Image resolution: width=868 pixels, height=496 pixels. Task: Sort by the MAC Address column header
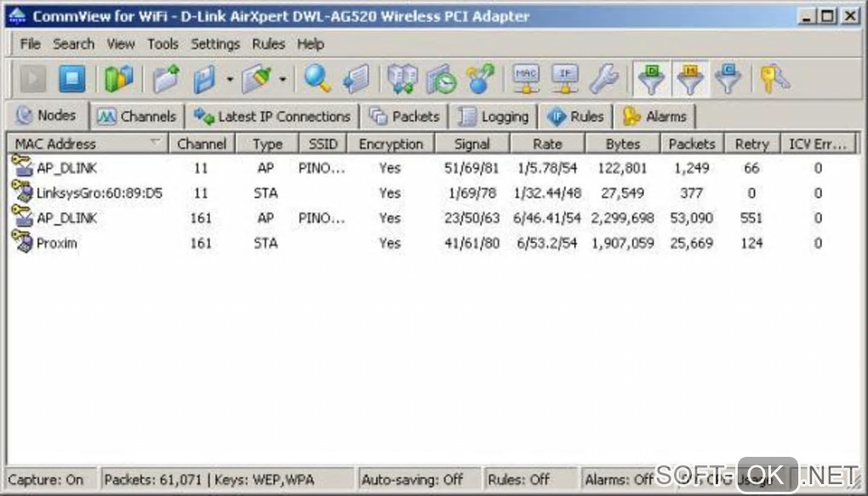pos(88,144)
